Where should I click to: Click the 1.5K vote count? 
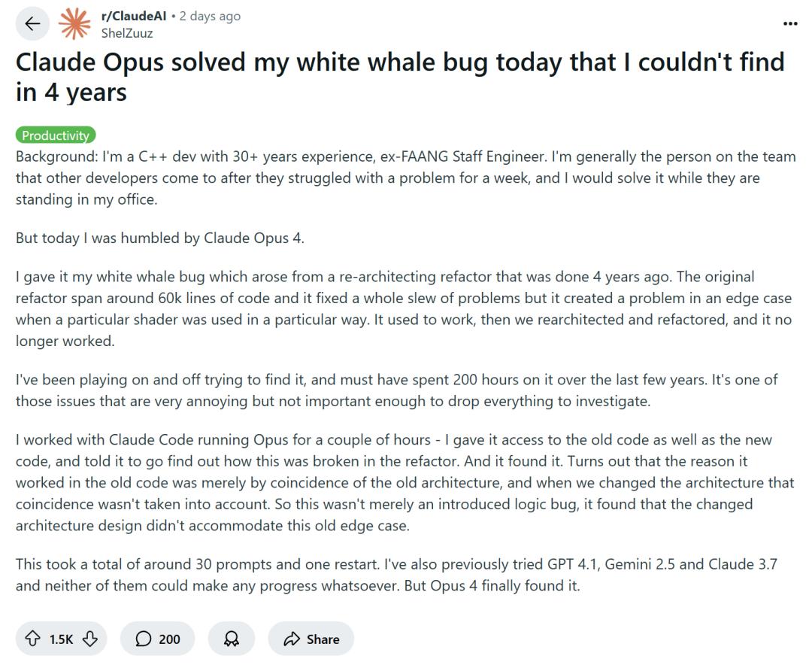point(61,639)
